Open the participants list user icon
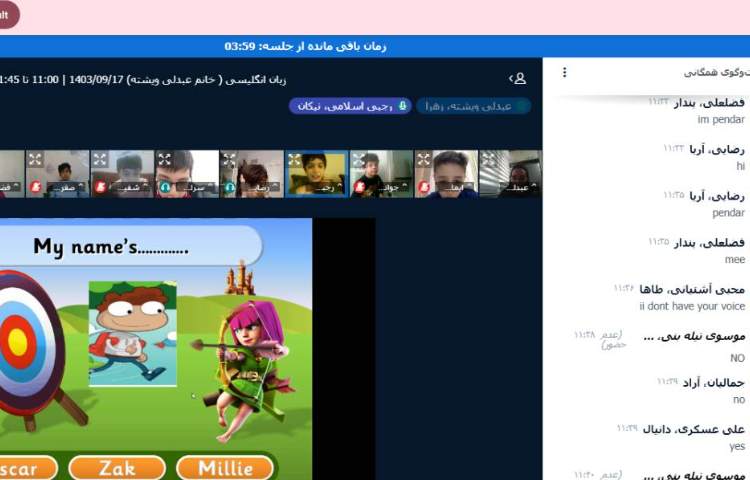 [x=517, y=78]
